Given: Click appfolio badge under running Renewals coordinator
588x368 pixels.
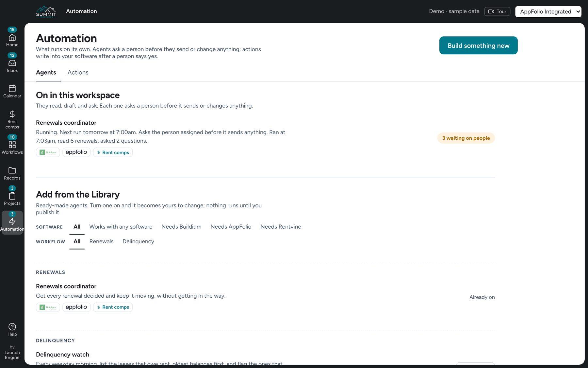Looking at the screenshot, I should [x=76, y=152].
